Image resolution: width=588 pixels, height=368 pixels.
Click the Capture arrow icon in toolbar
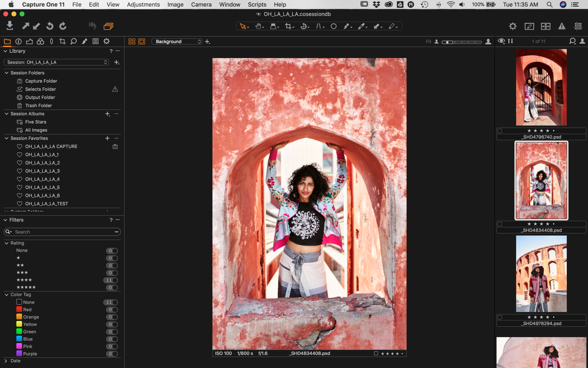(26, 26)
